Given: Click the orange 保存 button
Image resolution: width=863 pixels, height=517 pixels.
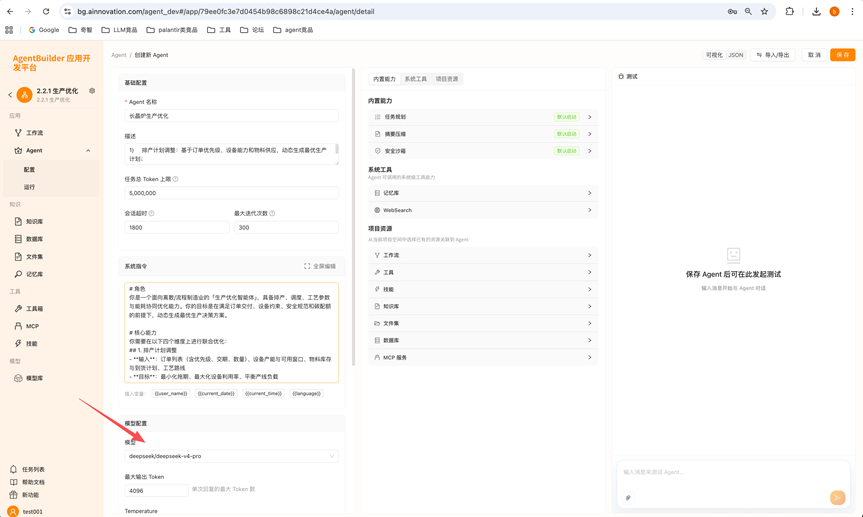Looking at the screenshot, I should click(843, 55).
